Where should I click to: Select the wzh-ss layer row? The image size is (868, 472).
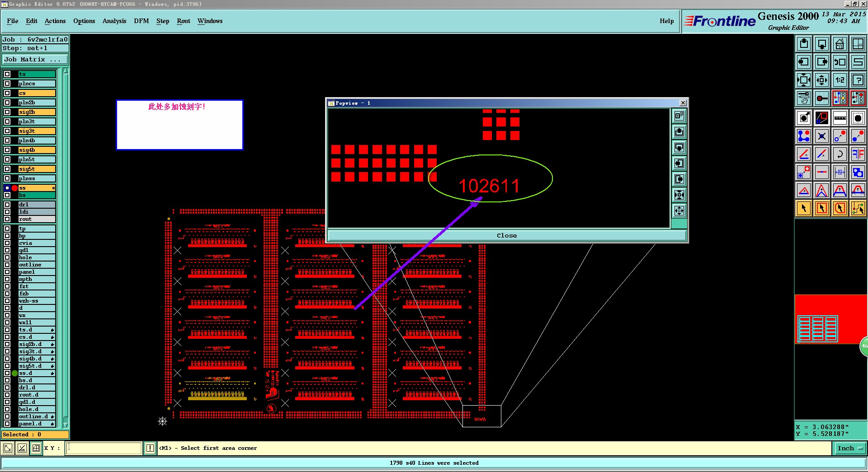(x=37, y=301)
